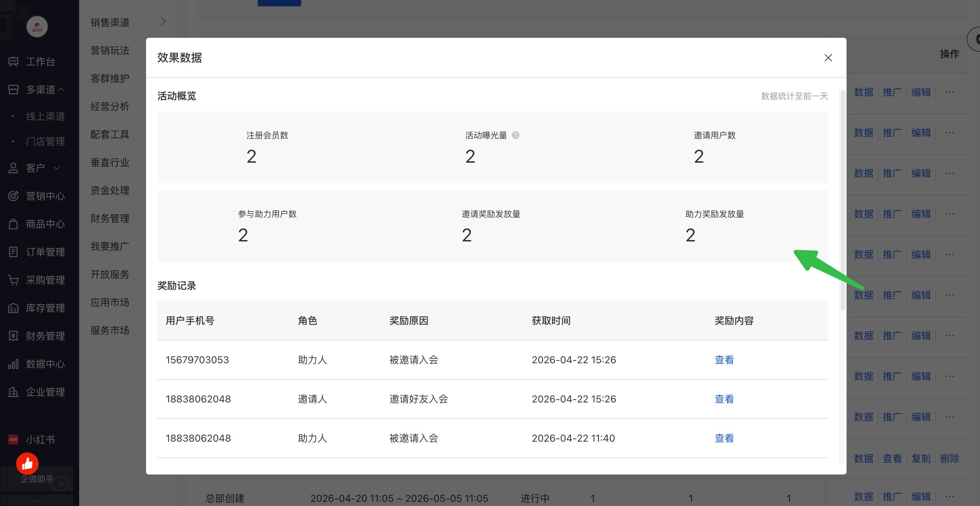The height and width of the screenshot is (506, 980).
Task: Select 采购管理 with the cart icon
Action: tap(36, 280)
